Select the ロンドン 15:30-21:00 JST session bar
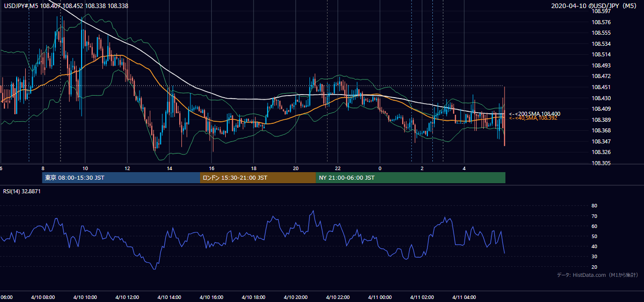This screenshot has height=302, width=644. coord(258,178)
